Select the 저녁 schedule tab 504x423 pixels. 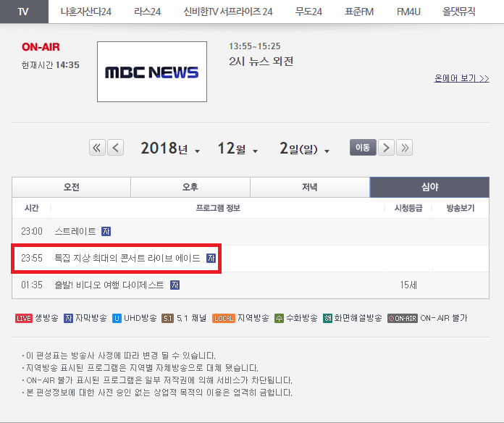click(309, 187)
